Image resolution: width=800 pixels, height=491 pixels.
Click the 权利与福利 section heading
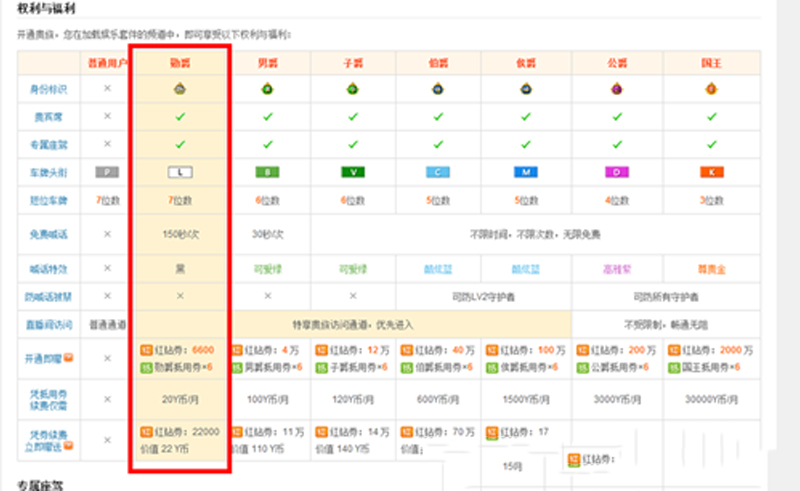46,8
